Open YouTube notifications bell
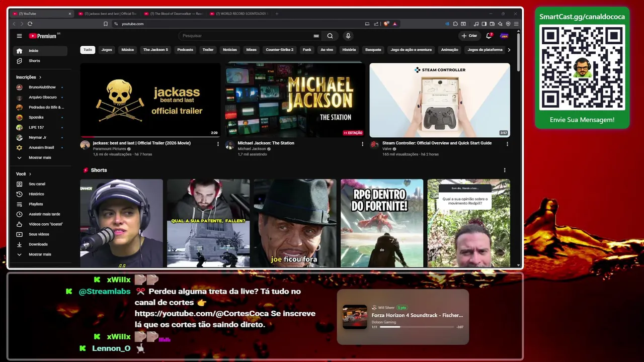The height and width of the screenshot is (362, 644). pyautogui.click(x=489, y=36)
